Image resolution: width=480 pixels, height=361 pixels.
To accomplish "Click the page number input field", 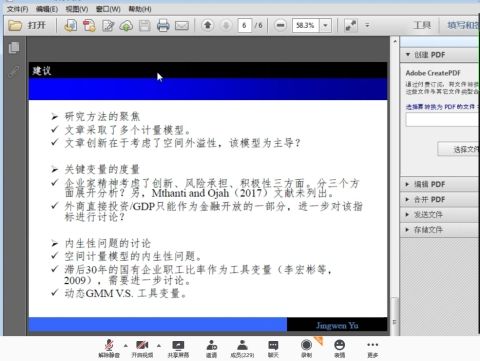I will tap(244, 25).
